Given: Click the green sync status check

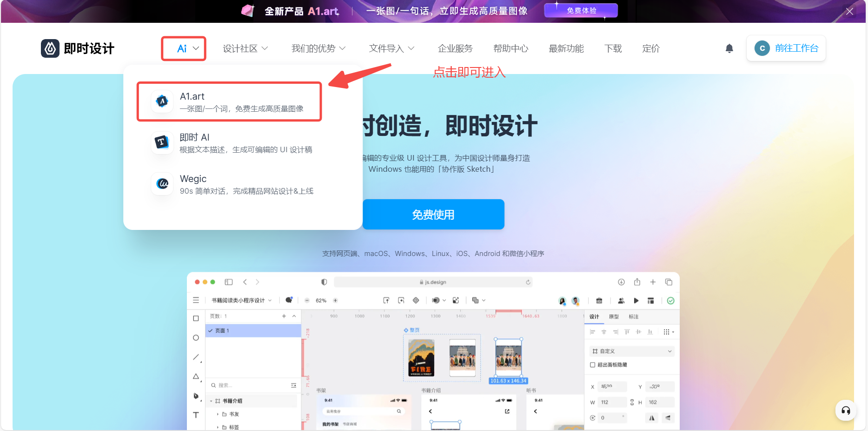Looking at the screenshot, I should [670, 301].
